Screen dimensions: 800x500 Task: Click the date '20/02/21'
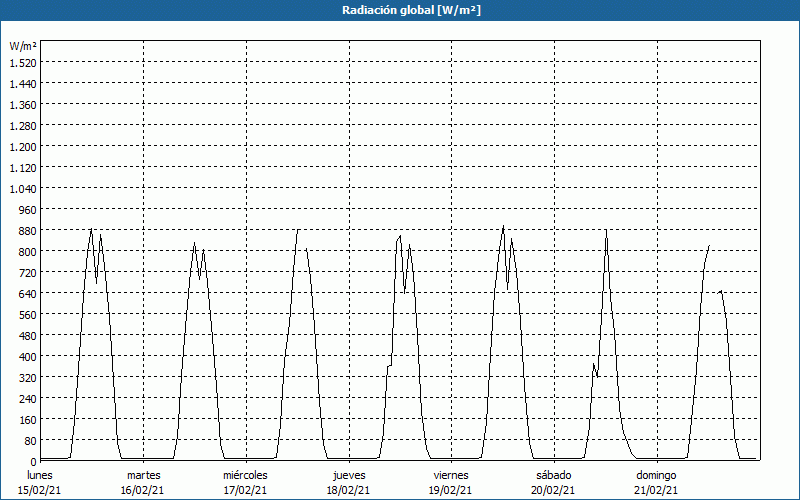click(554, 490)
